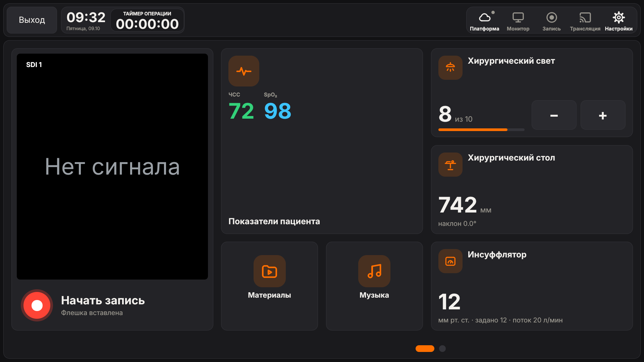This screenshot has width=644, height=362.
Task: Start recording with the red record button
Action: (37, 305)
